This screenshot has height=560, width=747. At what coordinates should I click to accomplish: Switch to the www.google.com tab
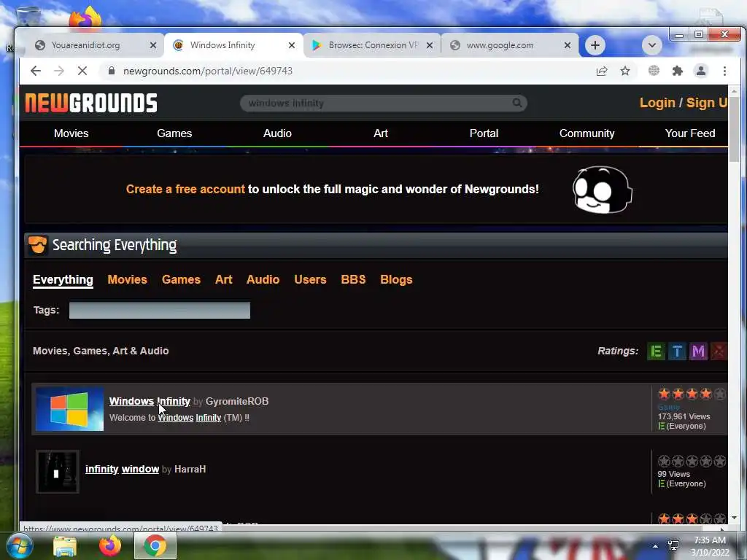point(510,45)
